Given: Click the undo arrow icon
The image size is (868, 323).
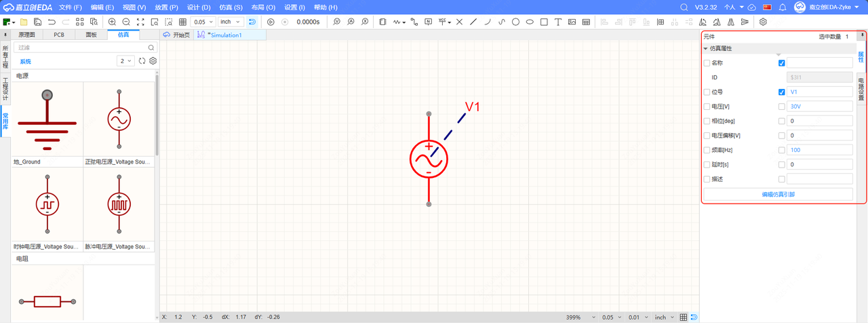Looking at the screenshot, I should [52, 22].
